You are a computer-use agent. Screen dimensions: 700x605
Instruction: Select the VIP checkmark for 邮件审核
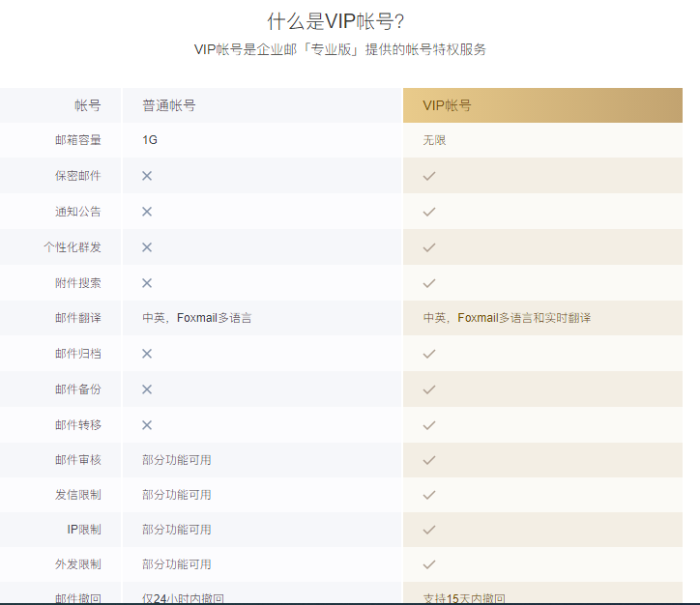pos(429,460)
